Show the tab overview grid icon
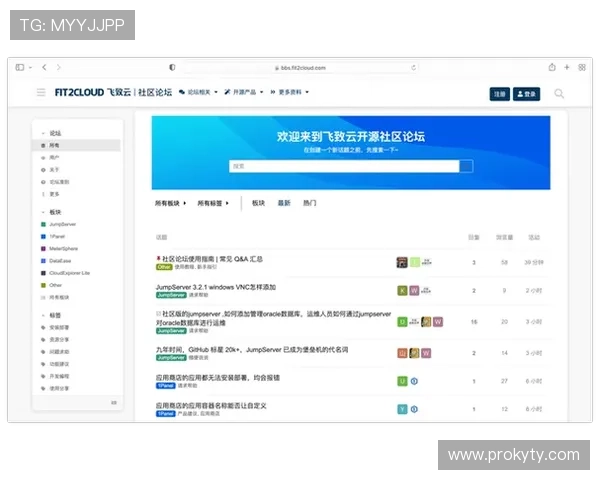The height and width of the screenshot is (480, 600). tap(582, 67)
